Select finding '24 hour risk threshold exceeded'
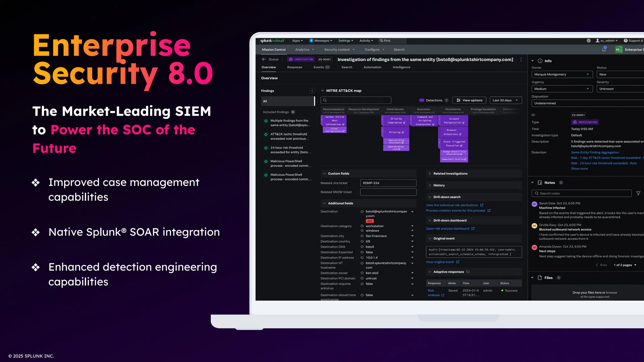 coord(288,150)
